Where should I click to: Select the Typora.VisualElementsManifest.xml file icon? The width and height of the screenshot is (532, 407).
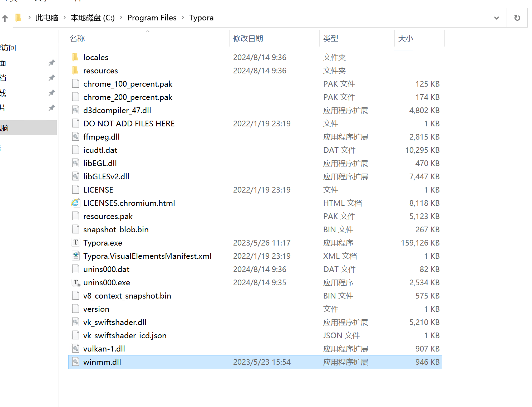coord(75,256)
